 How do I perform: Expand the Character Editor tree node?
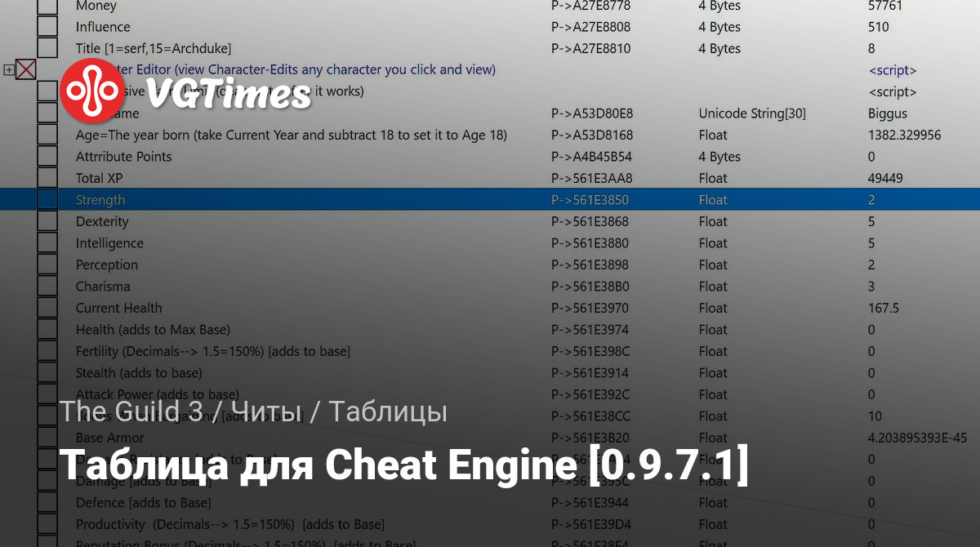pyautogui.click(x=9, y=70)
